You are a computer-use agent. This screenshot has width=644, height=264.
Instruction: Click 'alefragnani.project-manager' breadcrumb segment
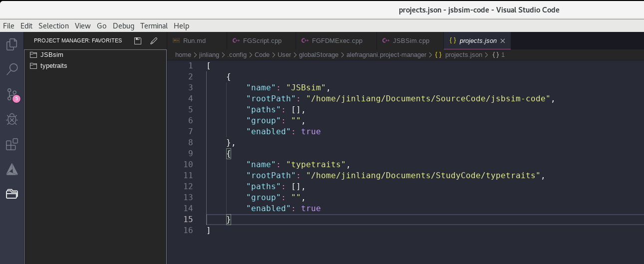(x=386, y=55)
